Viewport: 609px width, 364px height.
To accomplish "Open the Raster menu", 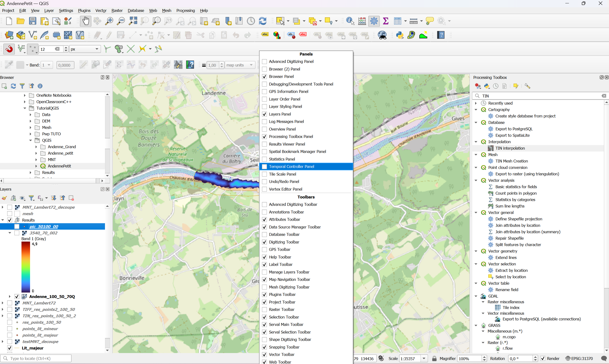I will [x=117, y=10].
